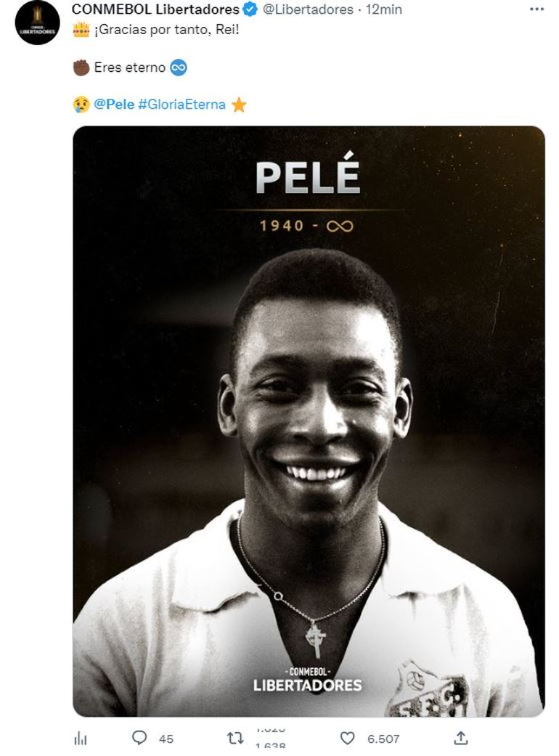The image size is (559, 756).
Task: Open the three-dot more options menu
Action: 536,9
